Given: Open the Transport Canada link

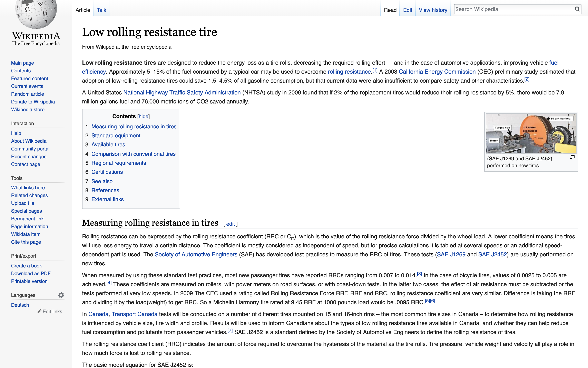Looking at the screenshot, I should (x=134, y=314).
